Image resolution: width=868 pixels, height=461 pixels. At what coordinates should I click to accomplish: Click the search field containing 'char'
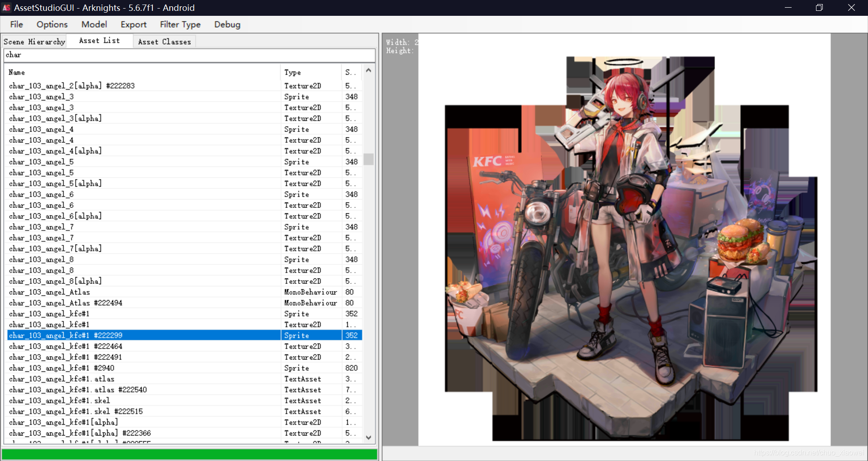tap(189, 55)
